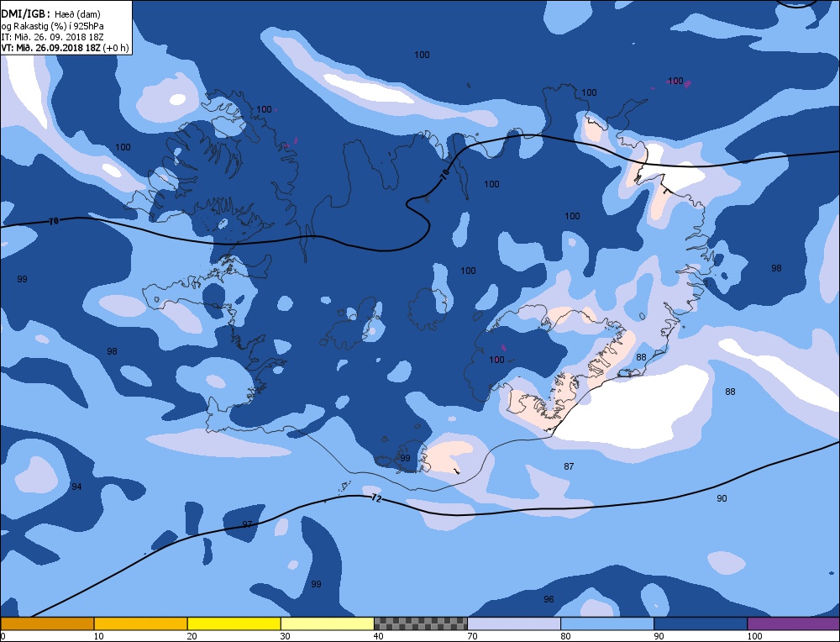The width and height of the screenshot is (840, 642).
Task: Click the gray checkered 40–70 legend swatch
Action: point(420,624)
